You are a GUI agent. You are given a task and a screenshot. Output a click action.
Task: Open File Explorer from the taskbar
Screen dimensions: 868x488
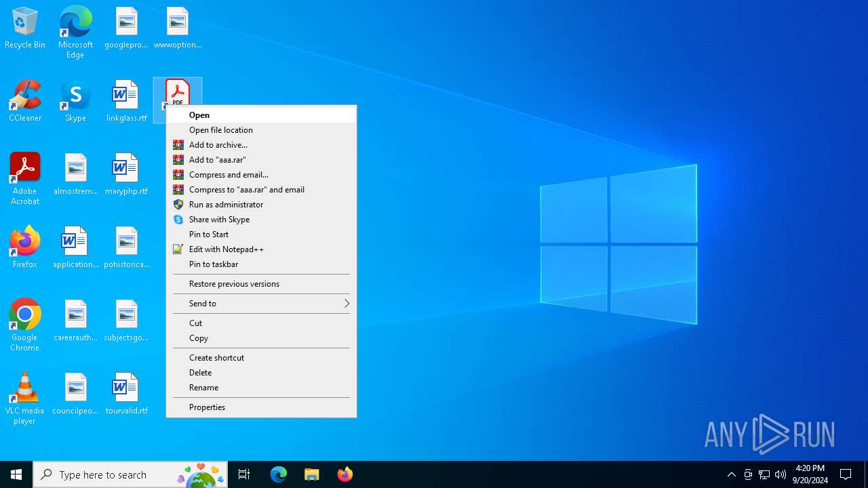click(x=312, y=474)
